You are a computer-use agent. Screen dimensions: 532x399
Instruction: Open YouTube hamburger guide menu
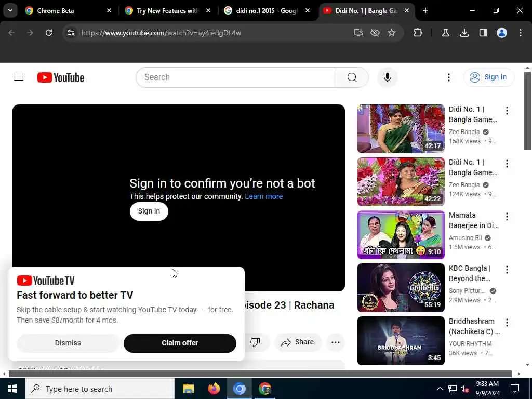click(x=19, y=77)
